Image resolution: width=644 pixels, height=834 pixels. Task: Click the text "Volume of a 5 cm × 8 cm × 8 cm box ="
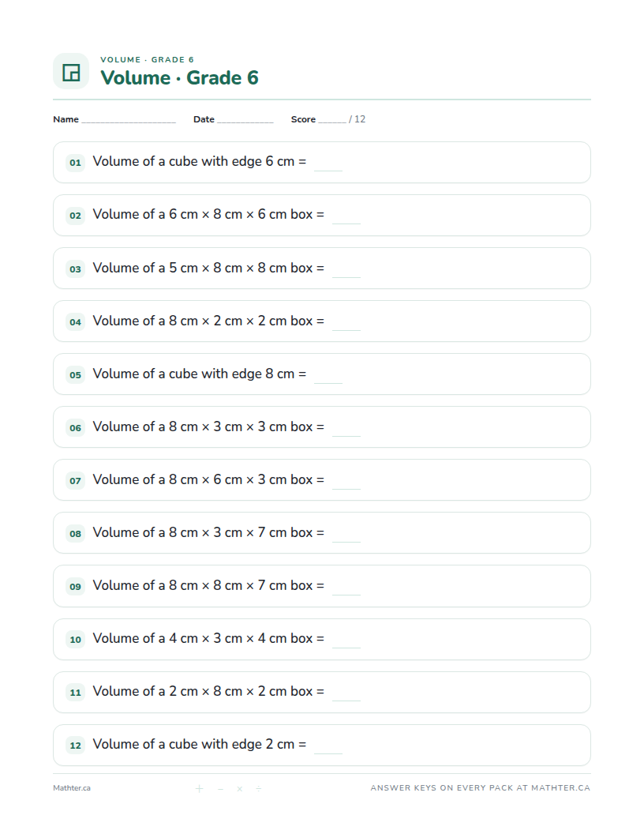click(x=209, y=268)
